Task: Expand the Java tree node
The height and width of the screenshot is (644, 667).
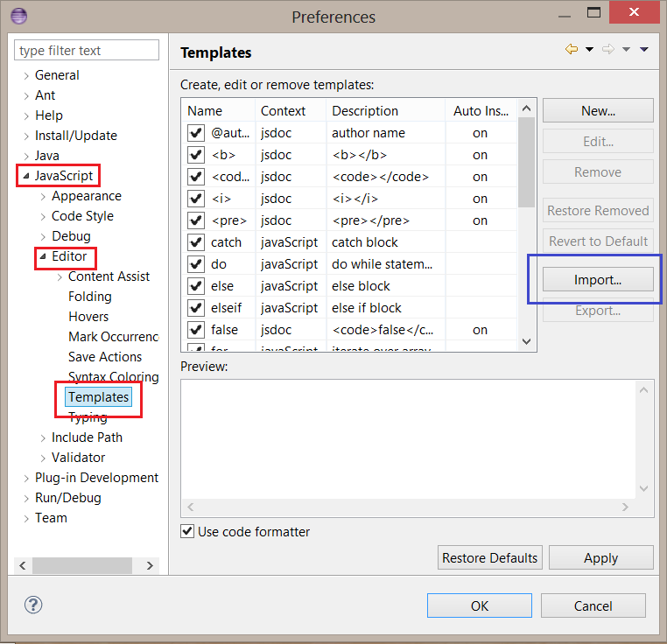Action: click(26, 156)
